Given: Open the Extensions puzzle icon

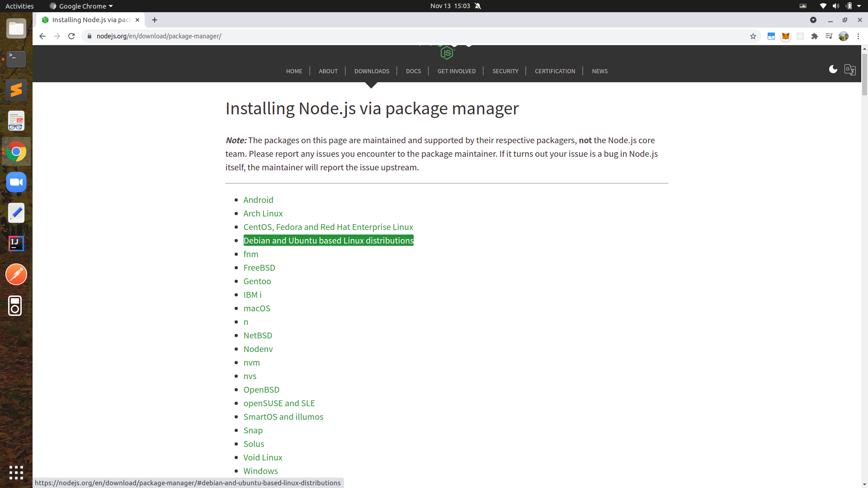Looking at the screenshot, I should (815, 36).
